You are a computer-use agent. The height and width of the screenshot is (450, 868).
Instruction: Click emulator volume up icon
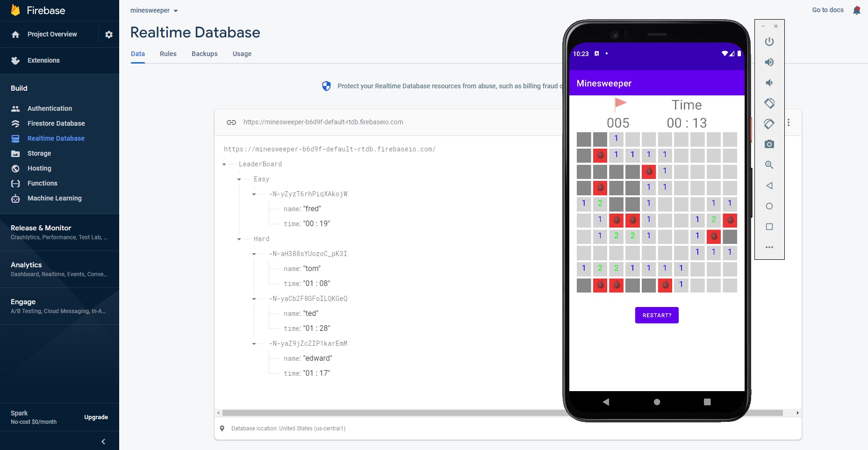pyautogui.click(x=769, y=62)
